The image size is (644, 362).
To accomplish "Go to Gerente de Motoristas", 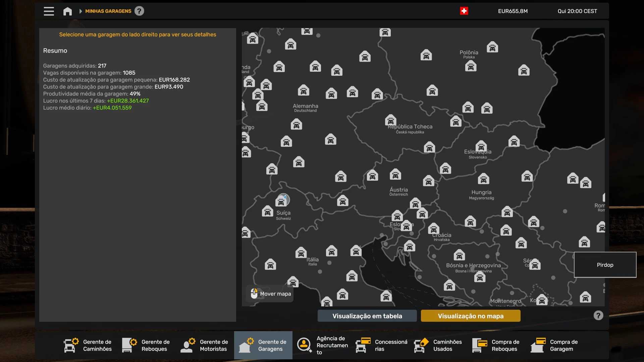I will pyautogui.click(x=205, y=345).
